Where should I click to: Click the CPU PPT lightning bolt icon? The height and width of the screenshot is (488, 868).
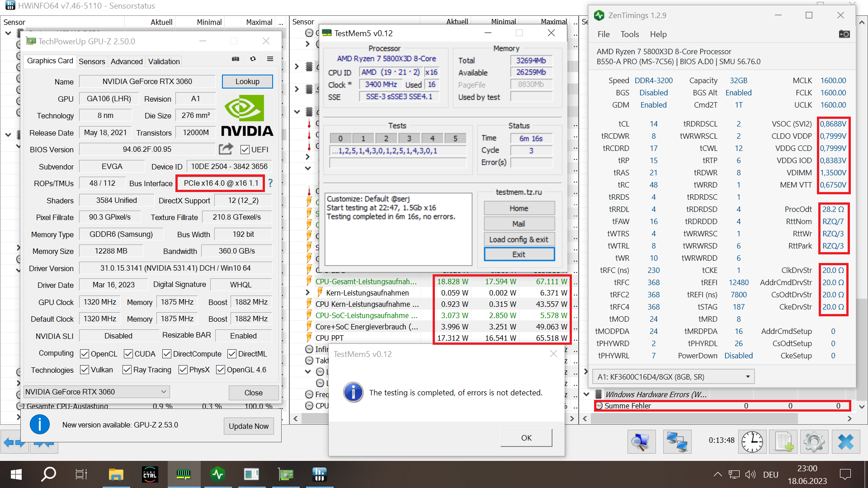(x=309, y=338)
